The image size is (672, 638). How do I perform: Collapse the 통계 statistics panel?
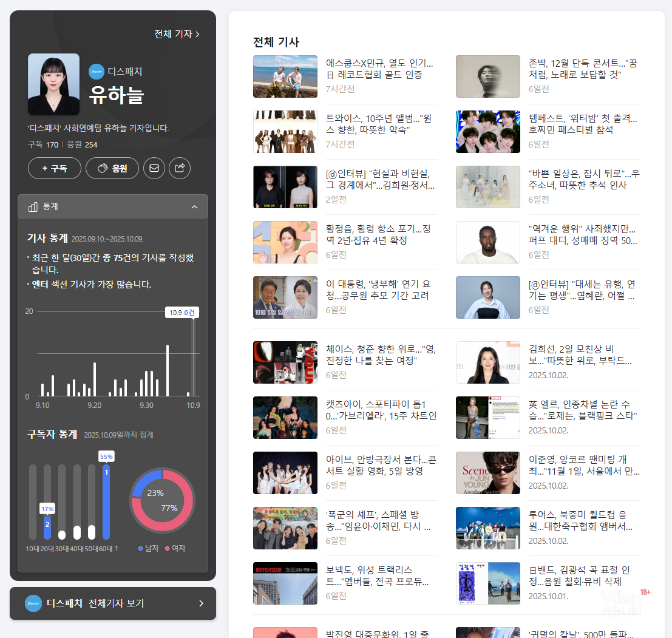pos(194,207)
